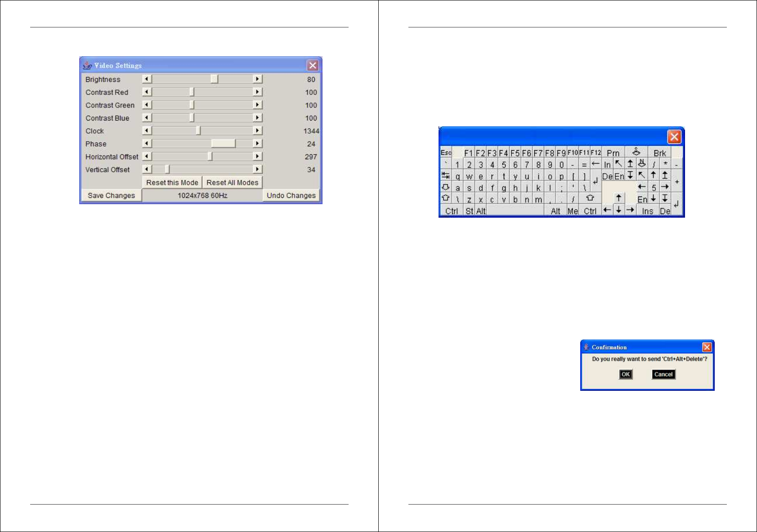Image resolution: width=757 pixels, height=532 pixels.
Task: Click the numpad Enter key at the keyboard corner
Action: (676, 204)
